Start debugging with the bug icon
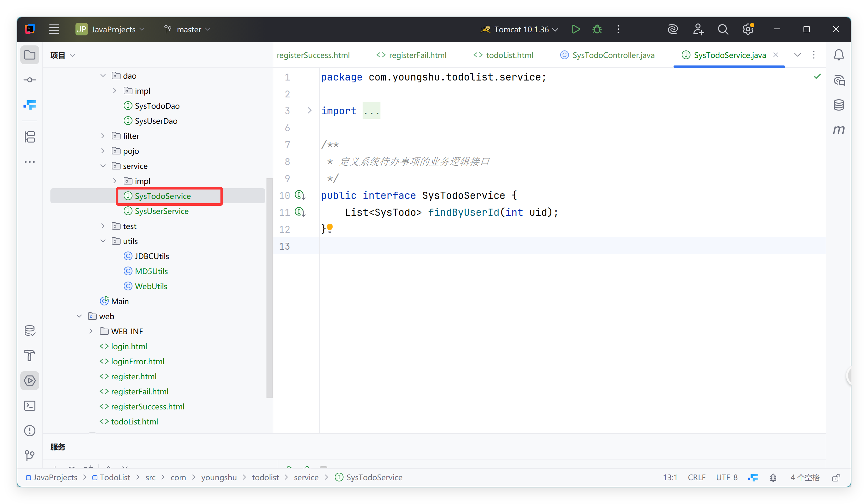The image size is (868, 504). pos(597,29)
